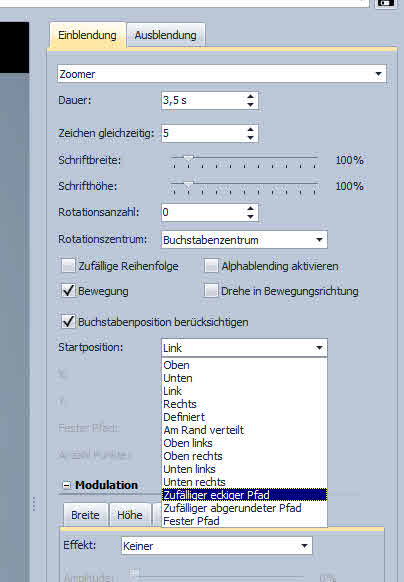Increase Rotationsanzahl with the up arrow
Viewport: 404px width, 582px height.
point(251,209)
